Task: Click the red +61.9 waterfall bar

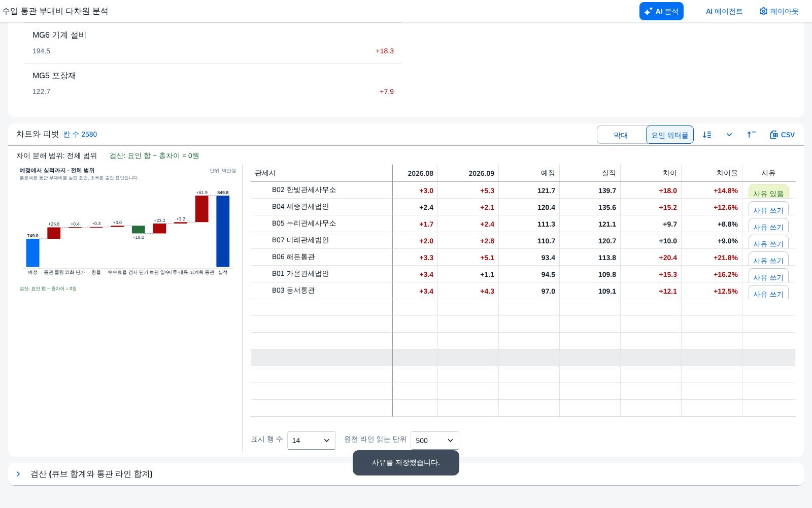Action: [x=202, y=209]
